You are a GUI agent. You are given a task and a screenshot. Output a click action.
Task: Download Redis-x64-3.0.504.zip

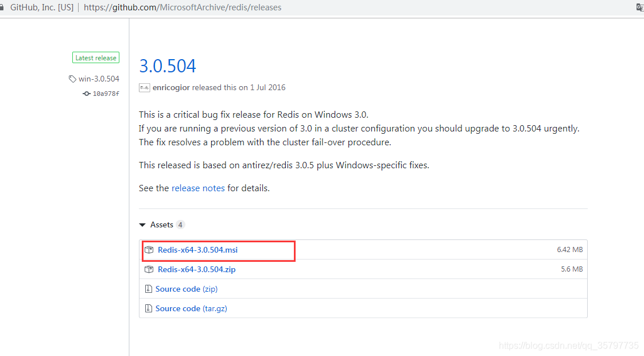(x=197, y=270)
